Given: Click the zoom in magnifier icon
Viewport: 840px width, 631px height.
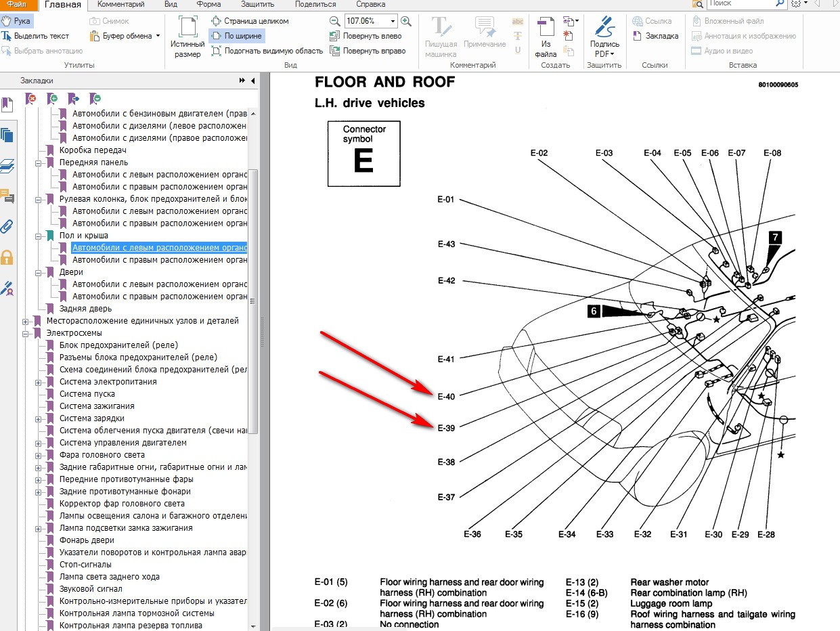Looking at the screenshot, I should coord(406,21).
